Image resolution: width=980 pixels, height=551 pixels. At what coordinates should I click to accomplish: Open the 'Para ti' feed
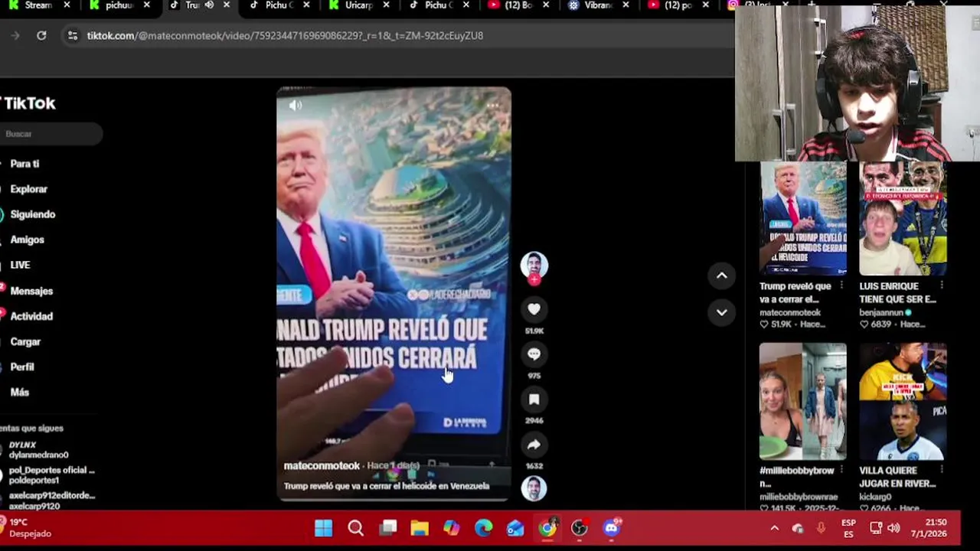[x=24, y=164]
